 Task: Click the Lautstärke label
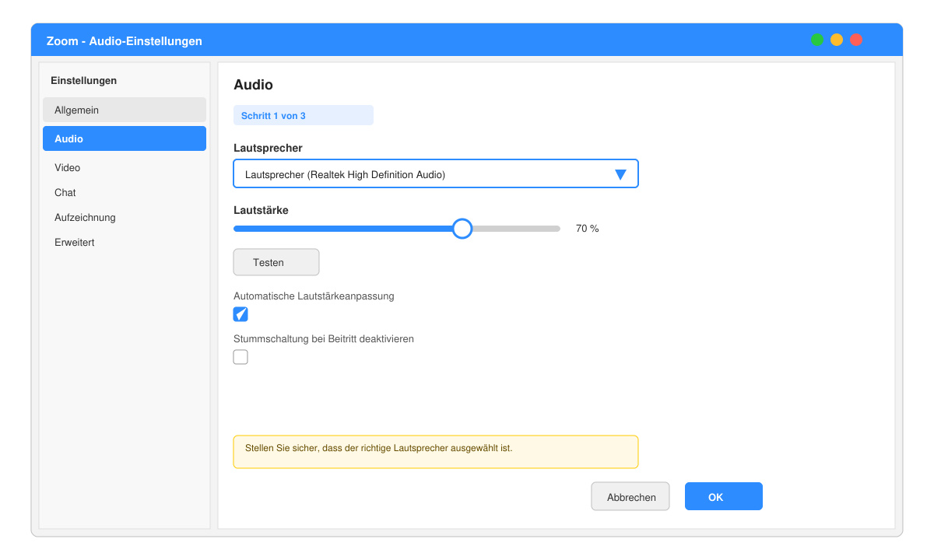261,210
